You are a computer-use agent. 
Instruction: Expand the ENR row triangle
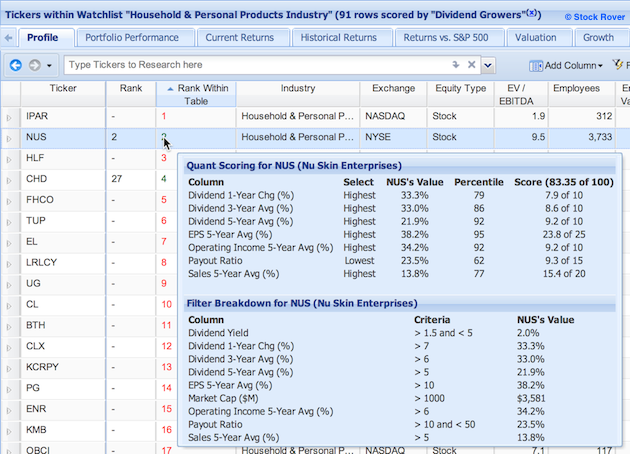point(9,410)
